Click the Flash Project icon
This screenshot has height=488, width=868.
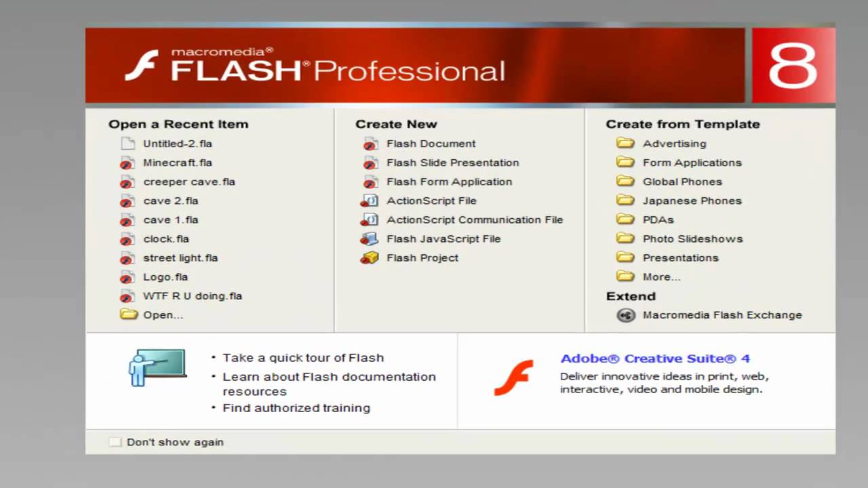coord(370,258)
